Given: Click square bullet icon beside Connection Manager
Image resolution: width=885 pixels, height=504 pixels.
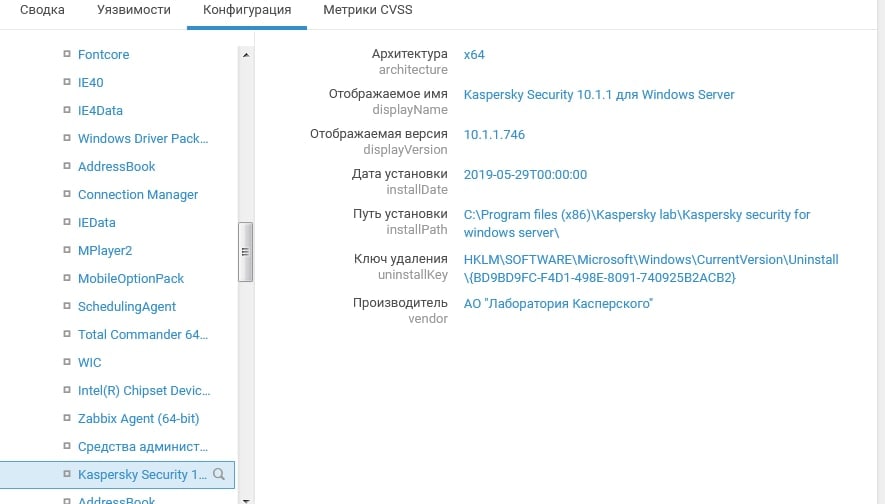Looking at the screenshot, I should tap(67, 194).
